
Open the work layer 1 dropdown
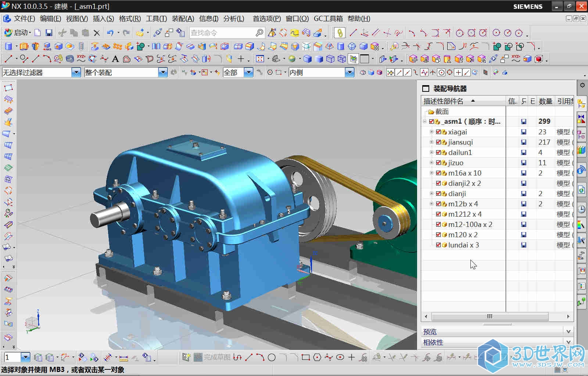(x=25, y=357)
